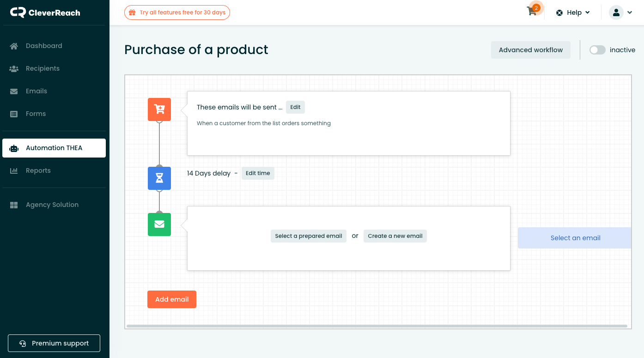Click the green envelope email step icon
The height and width of the screenshot is (358, 644).
coord(159,225)
